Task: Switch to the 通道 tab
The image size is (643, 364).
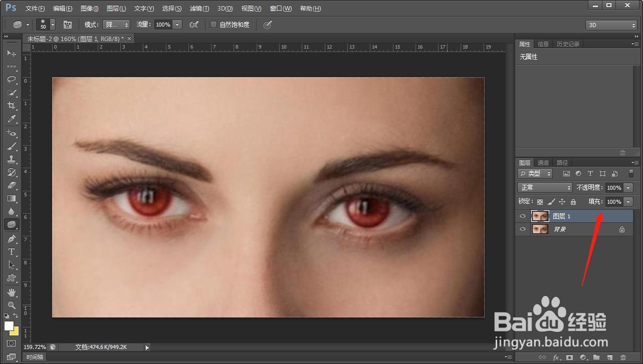Action: (543, 163)
